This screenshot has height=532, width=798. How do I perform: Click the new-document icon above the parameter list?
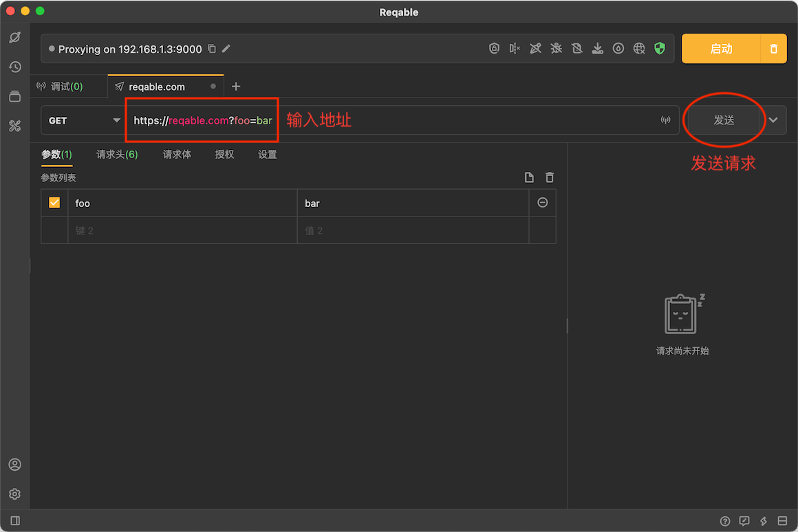[x=529, y=177]
